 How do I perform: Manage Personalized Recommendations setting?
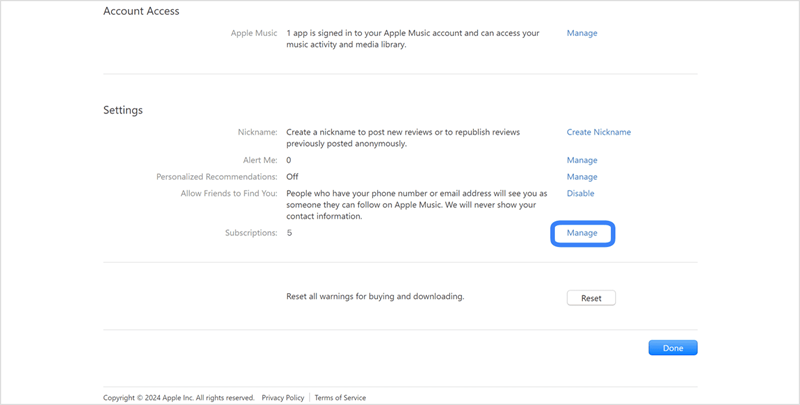pos(582,177)
